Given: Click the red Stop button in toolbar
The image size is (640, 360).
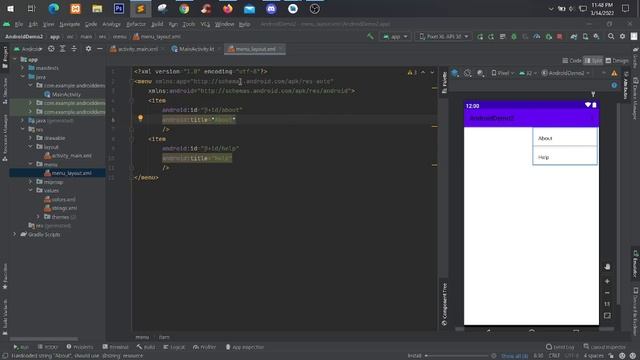Looking at the screenshot, I should (x=560, y=37).
